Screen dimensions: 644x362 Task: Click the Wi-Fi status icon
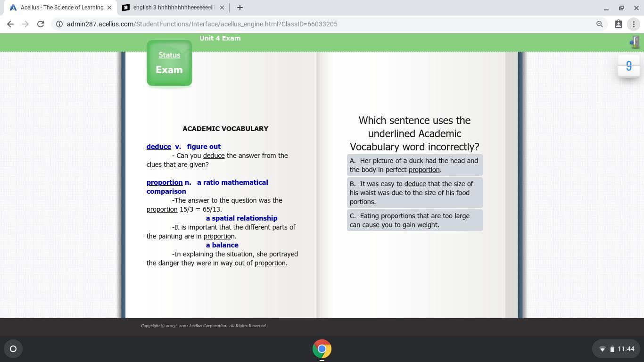602,349
